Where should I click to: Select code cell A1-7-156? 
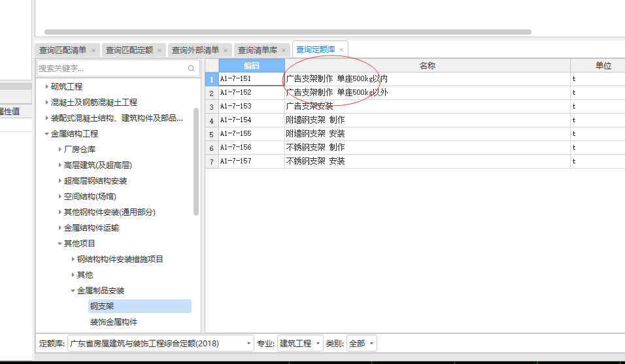point(252,147)
